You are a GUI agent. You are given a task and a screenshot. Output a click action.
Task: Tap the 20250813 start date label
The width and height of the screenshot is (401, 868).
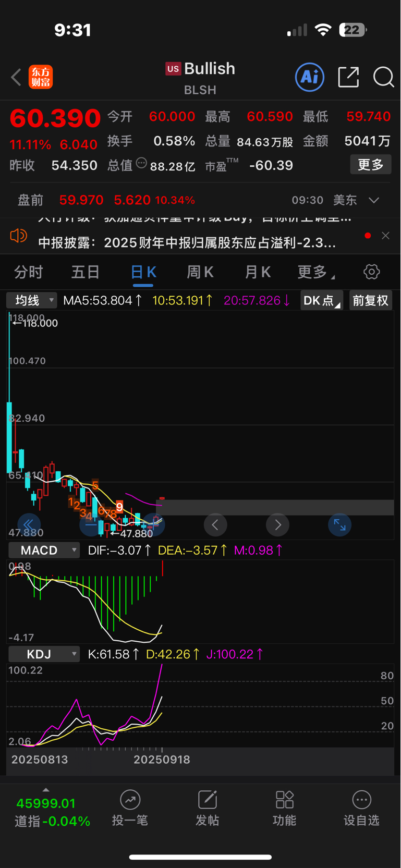40,760
